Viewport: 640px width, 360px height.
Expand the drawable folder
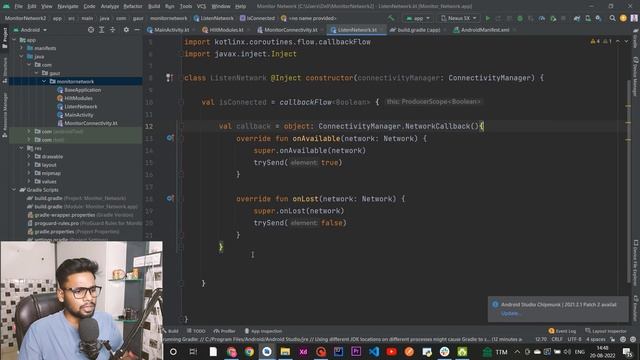(x=29, y=156)
